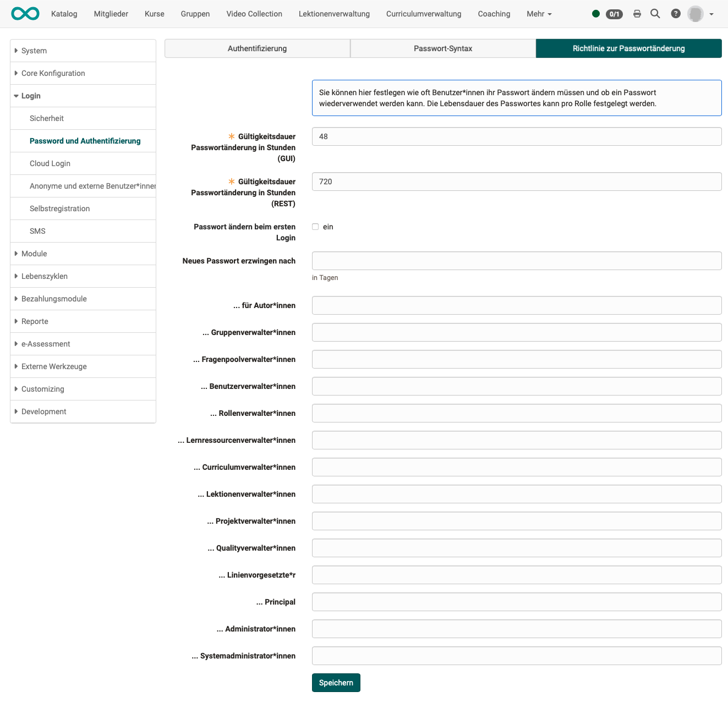Screen dimensions: 728x708
Task: Switch to the Passwort-Syntax tab
Action: pos(442,48)
